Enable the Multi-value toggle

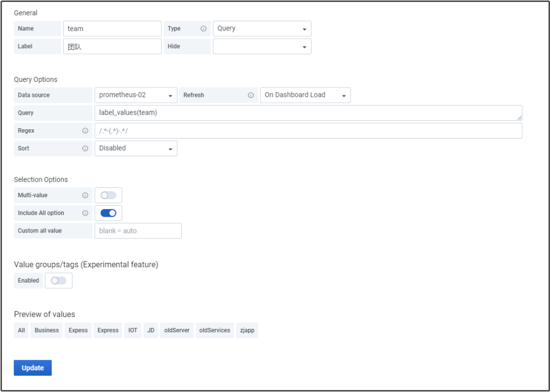pyautogui.click(x=108, y=196)
